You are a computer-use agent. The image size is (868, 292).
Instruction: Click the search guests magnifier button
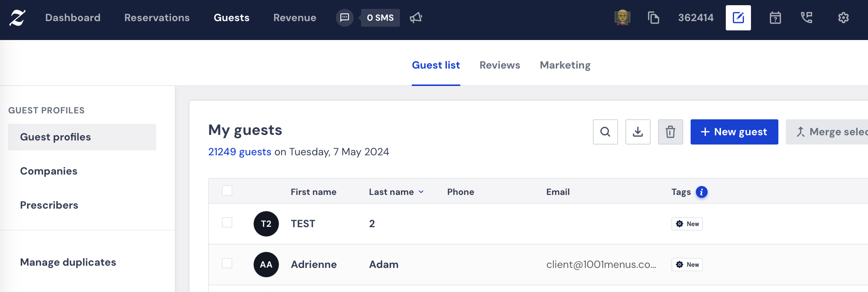605,132
